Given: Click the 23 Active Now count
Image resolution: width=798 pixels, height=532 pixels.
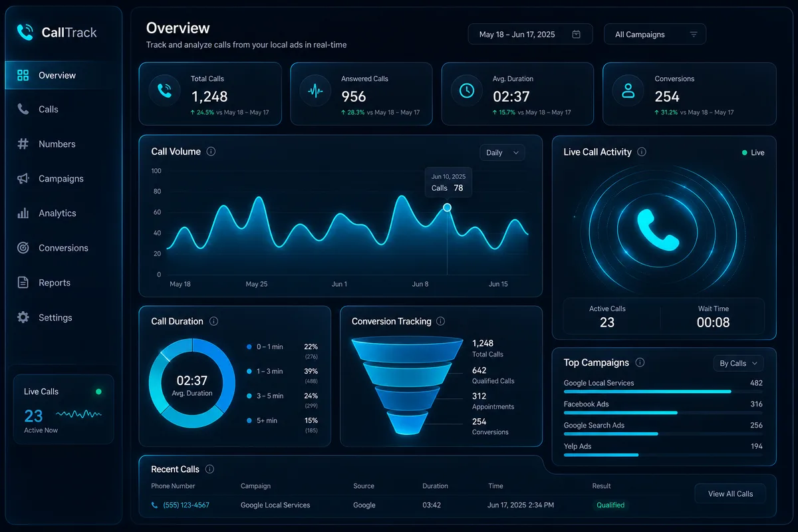Looking at the screenshot, I should (x=33, y=416).
